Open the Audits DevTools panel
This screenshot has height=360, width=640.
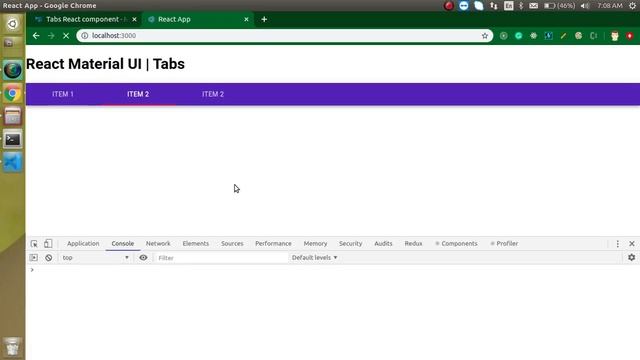click(383, 244)
